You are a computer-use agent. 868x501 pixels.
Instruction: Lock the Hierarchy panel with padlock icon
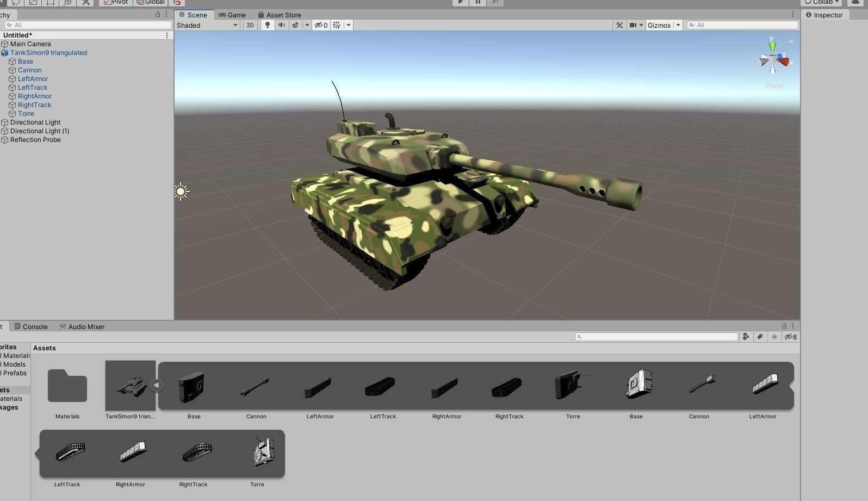pyautogui.click(x=158, y=15)
